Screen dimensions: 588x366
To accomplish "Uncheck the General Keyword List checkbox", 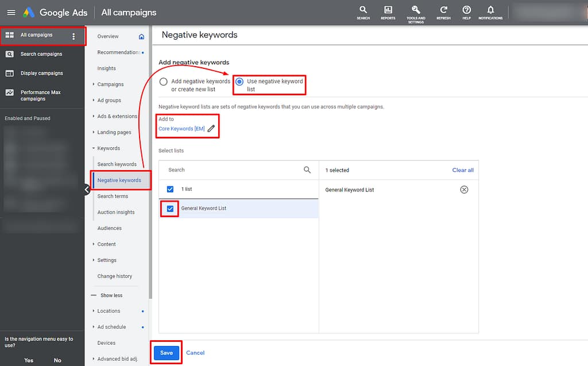I will tap(170, 209).
